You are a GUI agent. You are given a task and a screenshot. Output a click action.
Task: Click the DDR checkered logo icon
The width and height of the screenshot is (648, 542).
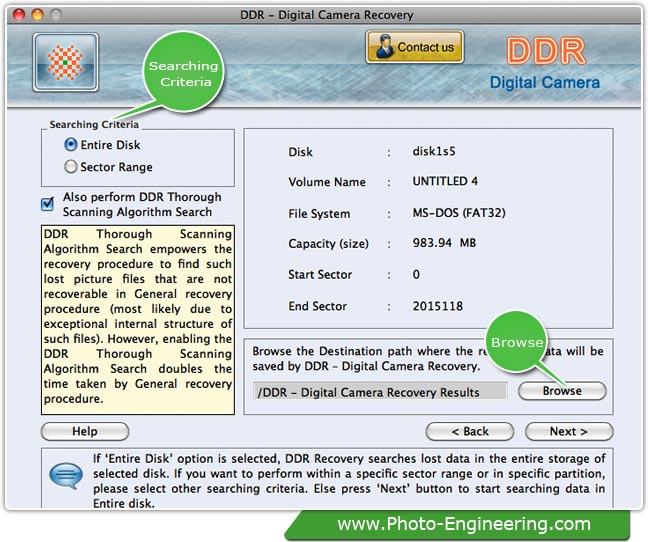tap(66, 62)
